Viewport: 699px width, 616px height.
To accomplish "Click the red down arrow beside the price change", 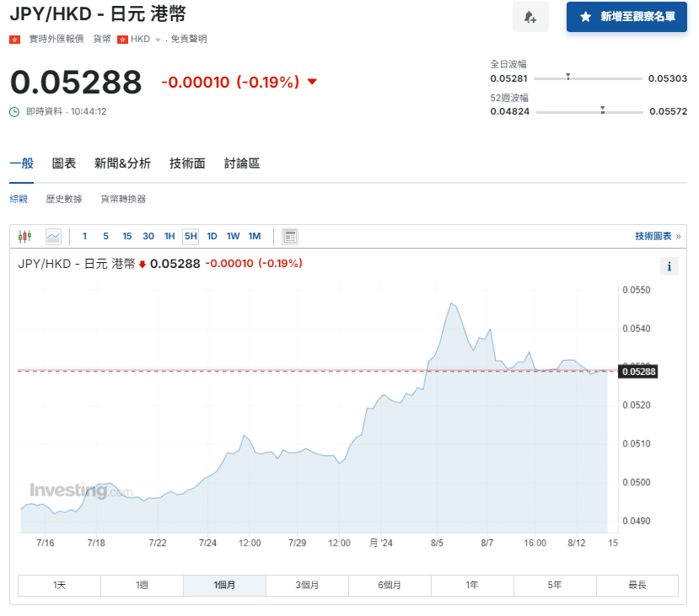I will point(311,82).
